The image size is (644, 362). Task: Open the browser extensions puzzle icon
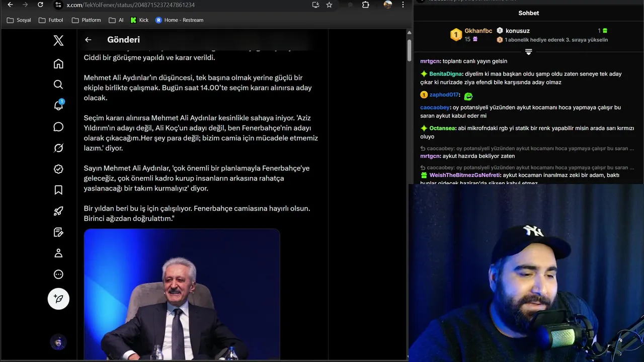pos(366,5)
